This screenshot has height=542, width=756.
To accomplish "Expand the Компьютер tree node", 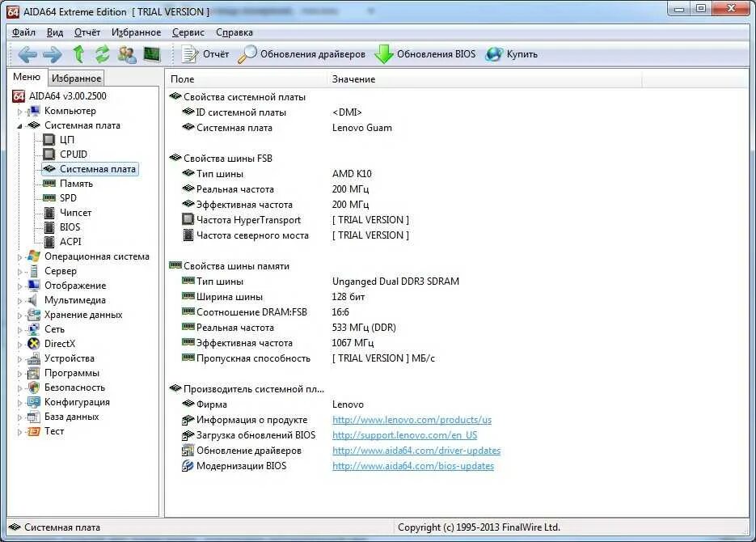I will (19, 112).
